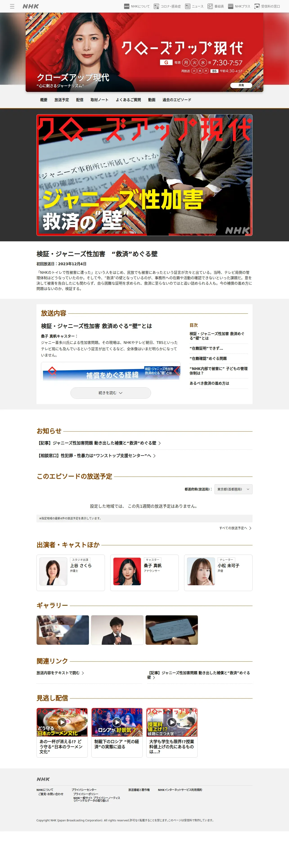Viewport: 289px width, 868px height.
Task: Open title 大学も学生も限界!? episode
Action: (172, 746)
